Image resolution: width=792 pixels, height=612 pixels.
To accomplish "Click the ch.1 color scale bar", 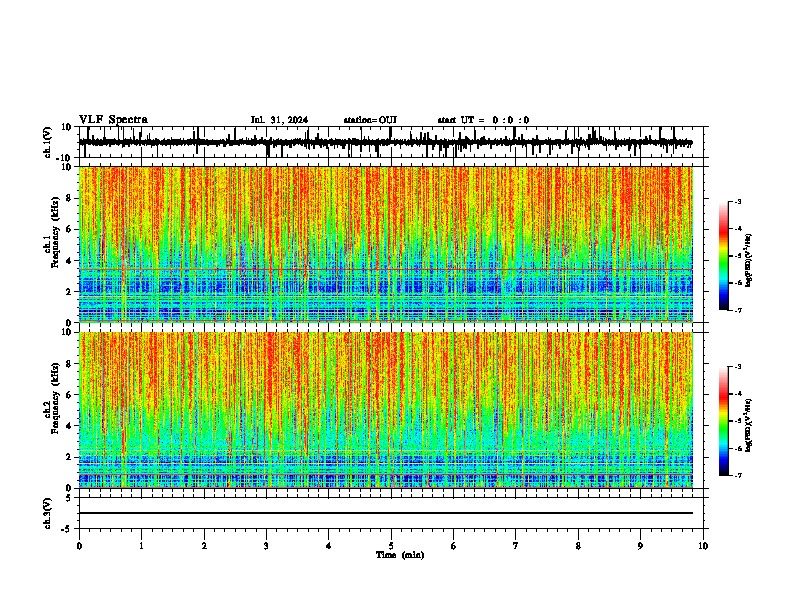I will (724, 256).
